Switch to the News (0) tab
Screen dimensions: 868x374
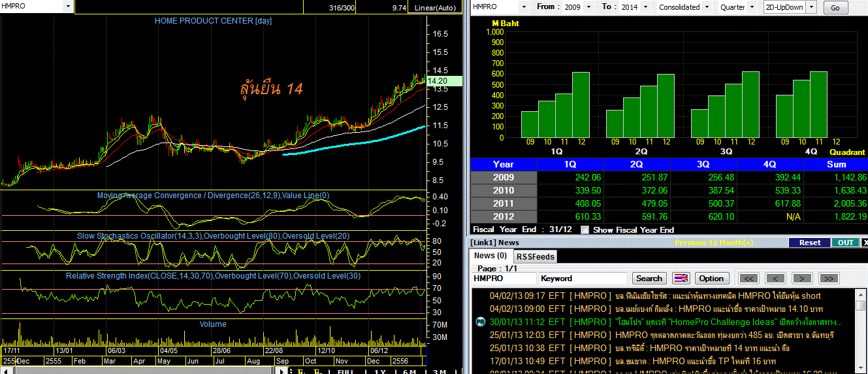point(490,256)
